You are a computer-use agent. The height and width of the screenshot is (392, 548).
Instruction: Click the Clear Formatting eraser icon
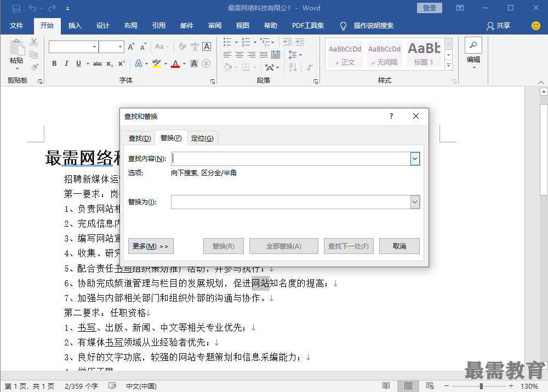tap(182, 47)
